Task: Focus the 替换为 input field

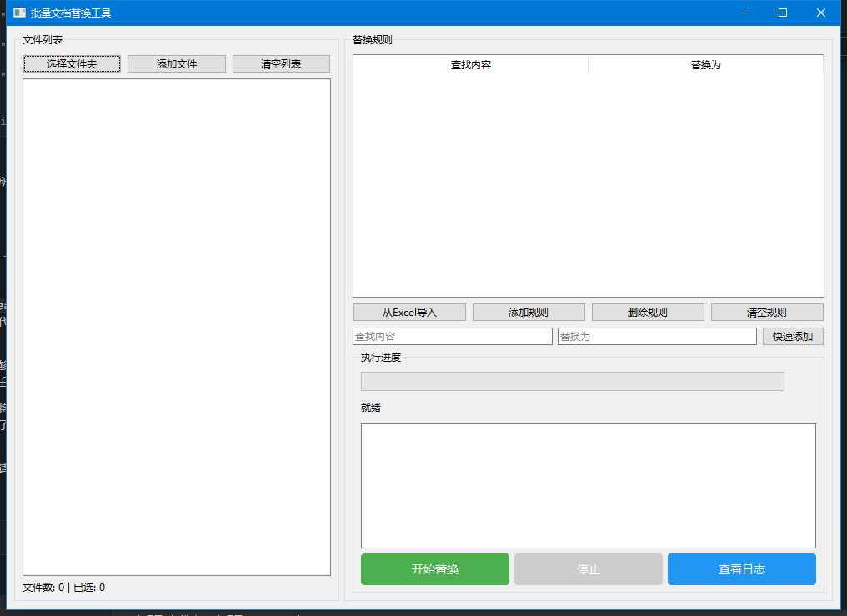Action: tap(657, 337)
